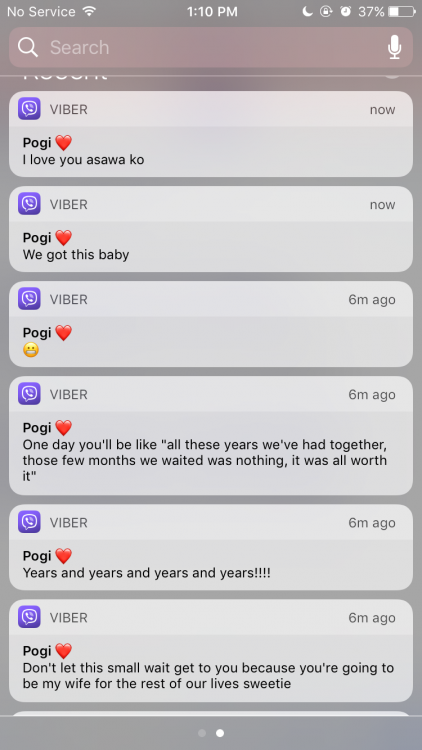Image resolution: width=422 pixels, height=750 pixels.
Task: Open 'Don't let this small wait' notification
Action: (x=211, y=651)
